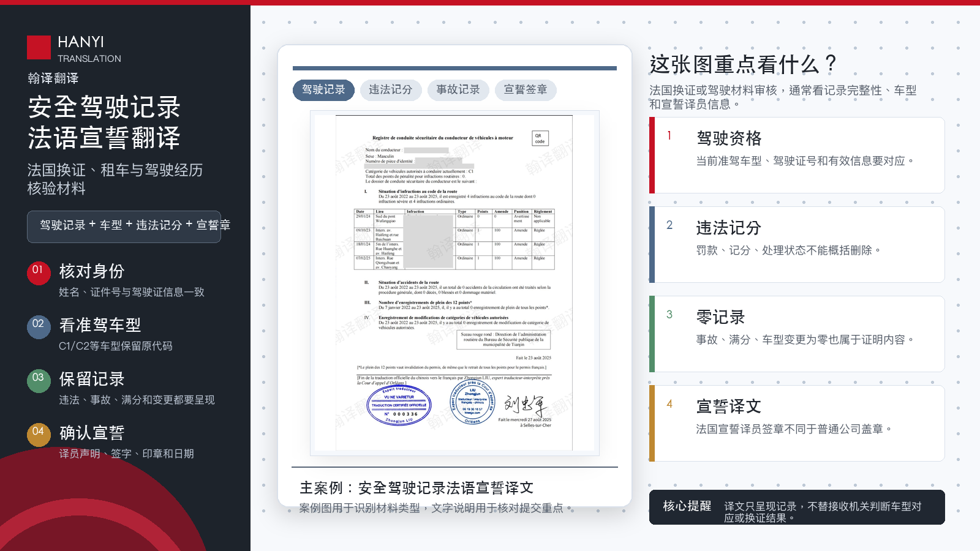Click the 驾驶记录 + 车型 + 违法记分 + 宣誓章 tag
Screen dimensions: 980x551
124,227
